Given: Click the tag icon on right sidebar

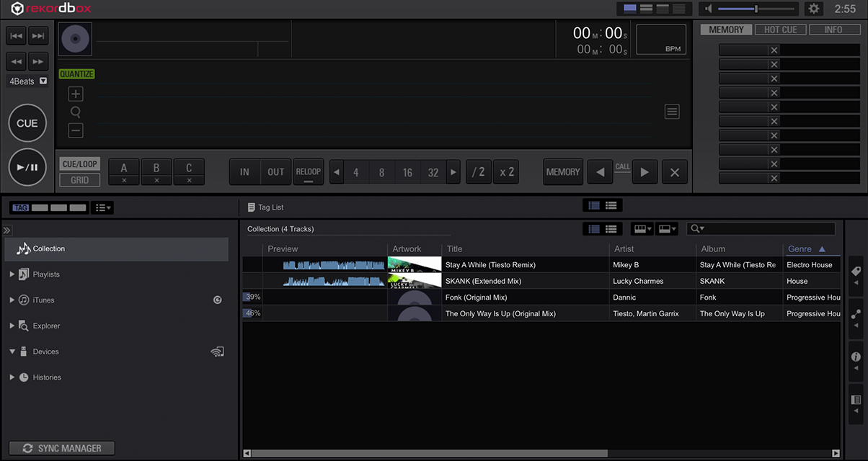Looking at the screenshot, I should 856,272.
